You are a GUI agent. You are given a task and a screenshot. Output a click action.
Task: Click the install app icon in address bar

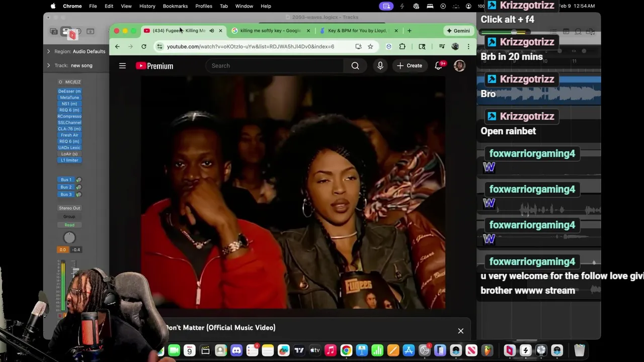coord(358,46)
